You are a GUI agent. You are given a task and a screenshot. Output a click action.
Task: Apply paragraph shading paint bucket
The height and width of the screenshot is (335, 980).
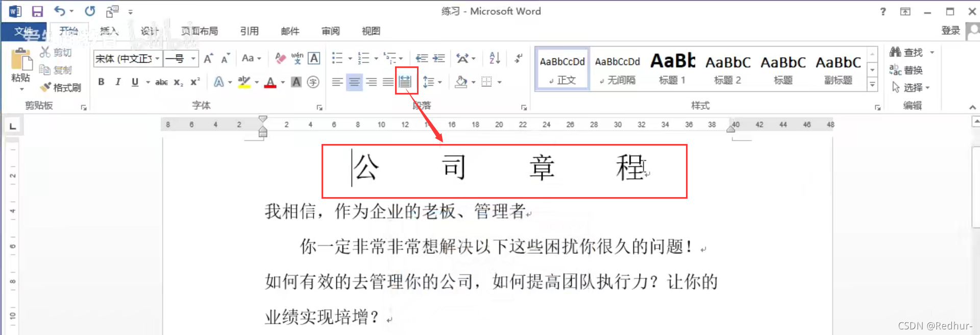click(x=461, y=82)
